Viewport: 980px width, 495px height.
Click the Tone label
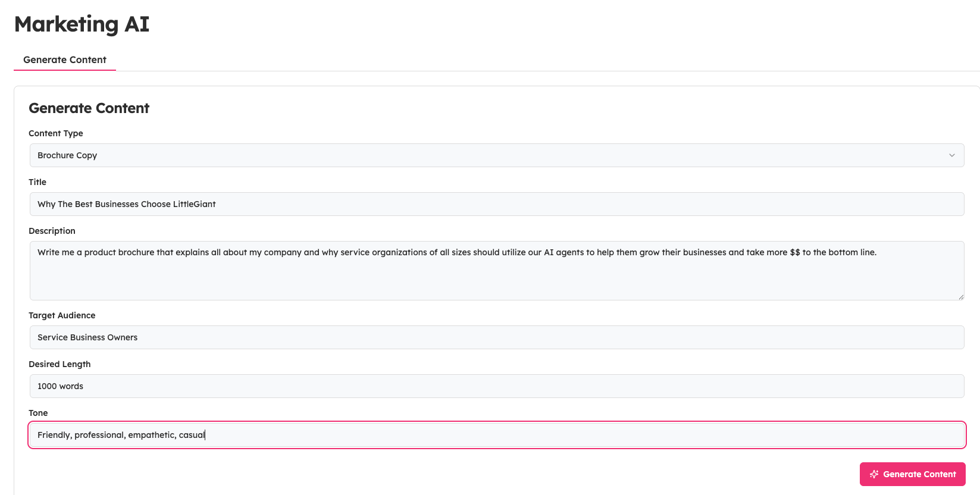coord(38,413)
